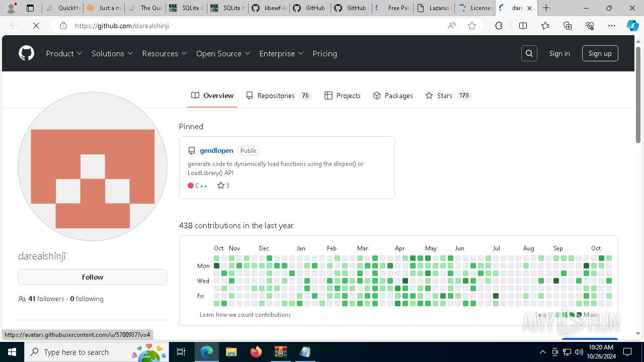
Task: Expand the Open Source dropdown
Action: (x=223, y=53)
